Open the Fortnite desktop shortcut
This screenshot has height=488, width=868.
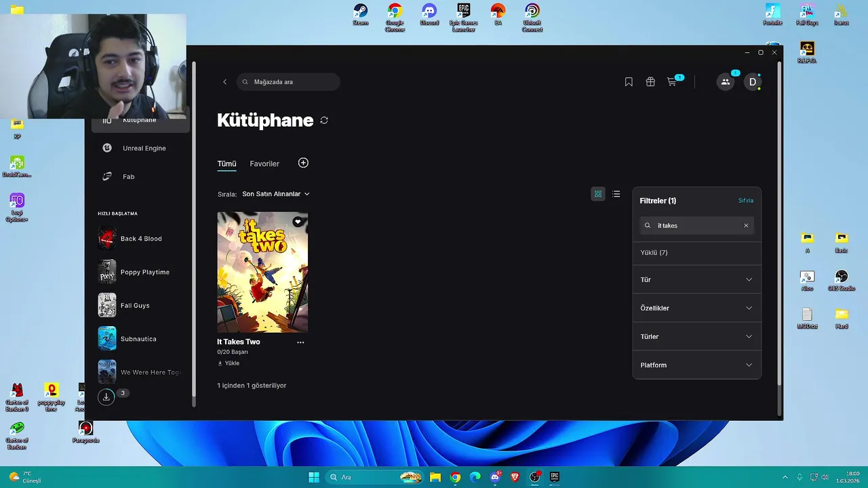tap(772, 14)
